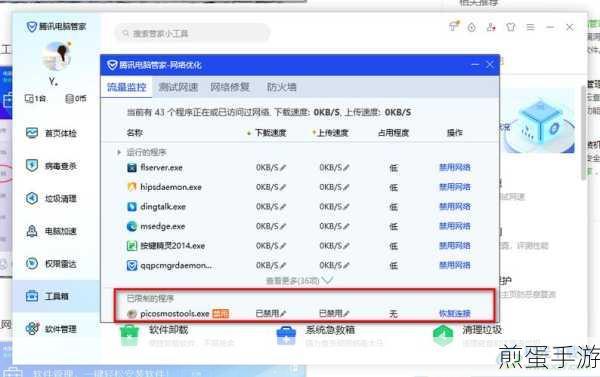Open 病毒查杀 in the sidebar
This screenshot has height=377, width=600.
pyautogui.click(x=51, y=166)
